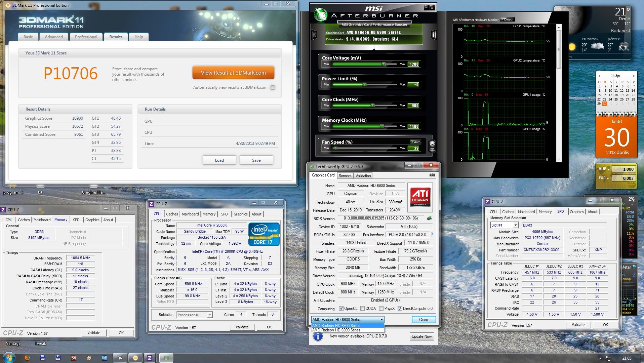Viewport: 644px width, 363px height.
Task: Click the GPU-Z BIOS save chip icon
Action: coord(429,218)
